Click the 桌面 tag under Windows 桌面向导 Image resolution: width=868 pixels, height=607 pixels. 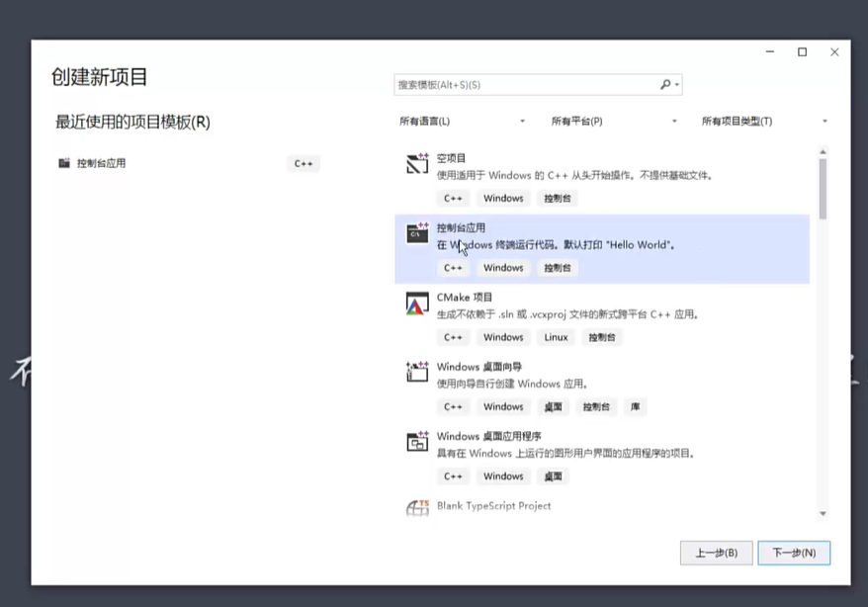553,406
